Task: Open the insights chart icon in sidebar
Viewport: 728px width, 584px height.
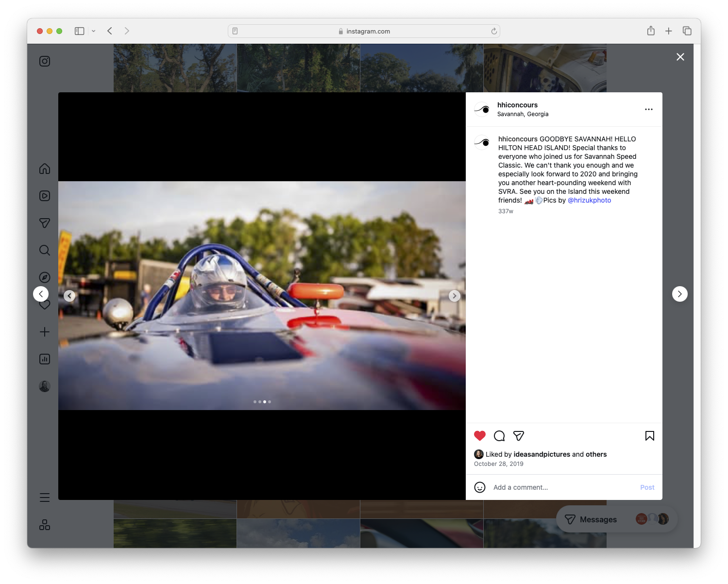Action: [44, 359]
